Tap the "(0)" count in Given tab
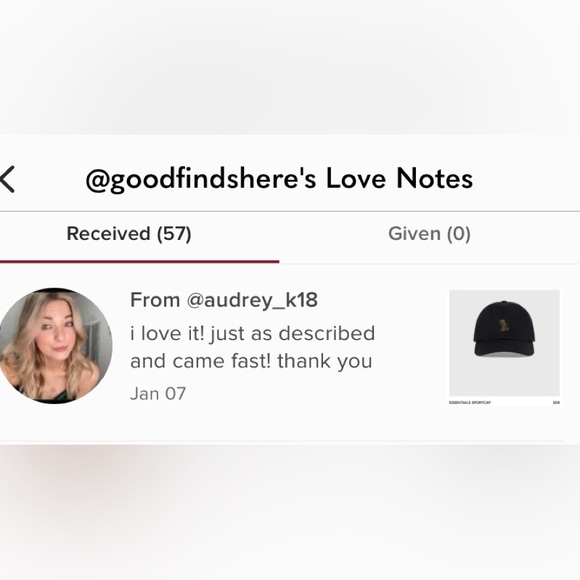The height and width of the screenshot is (580, 580). point(459,234)
